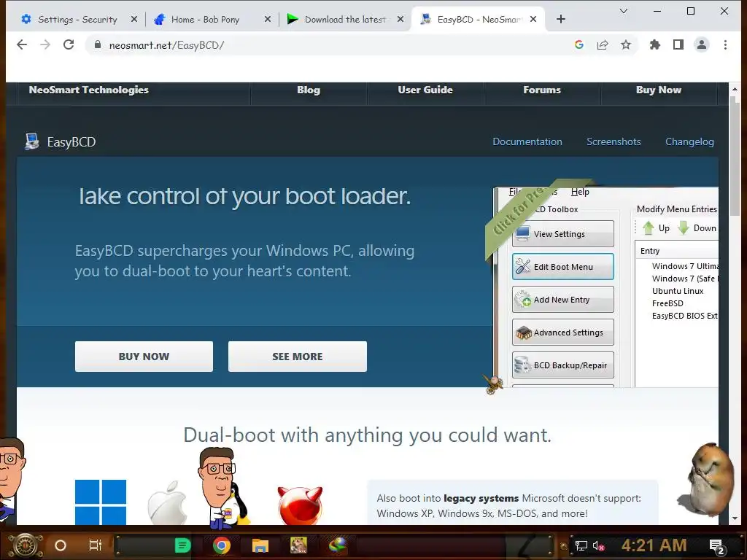
Task: Click the Help menu in preview
Action: (580, 192)
